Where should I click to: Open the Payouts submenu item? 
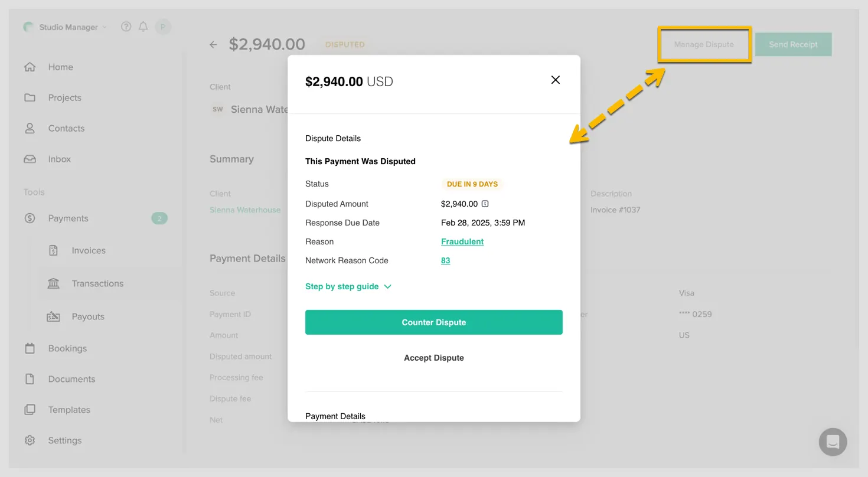point(88,316)
